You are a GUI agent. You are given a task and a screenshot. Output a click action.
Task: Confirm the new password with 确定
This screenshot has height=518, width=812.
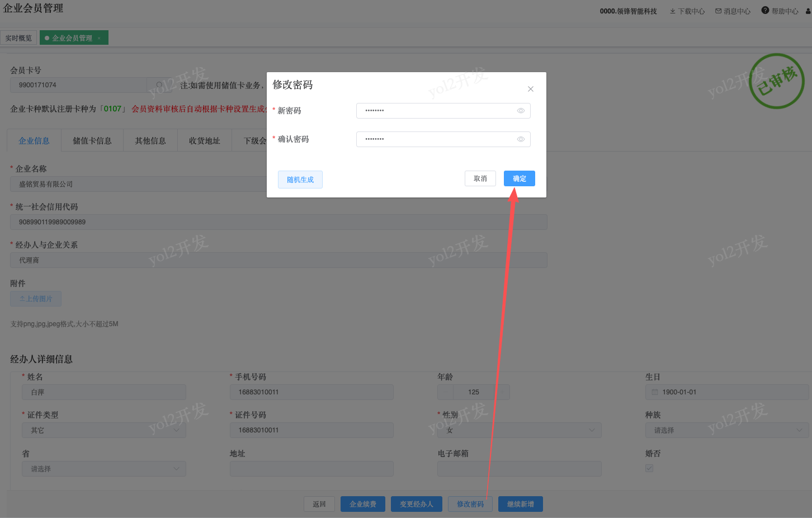[520, 178]
